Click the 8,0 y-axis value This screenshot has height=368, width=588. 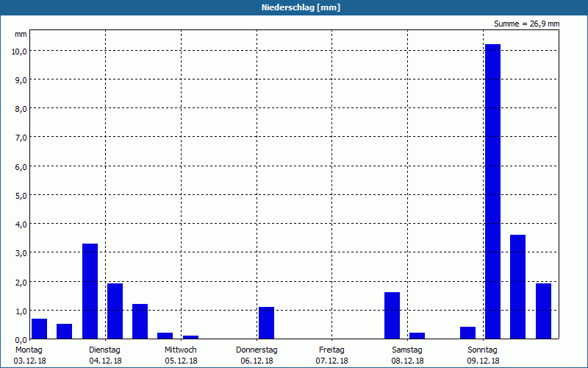pos(21,109)
